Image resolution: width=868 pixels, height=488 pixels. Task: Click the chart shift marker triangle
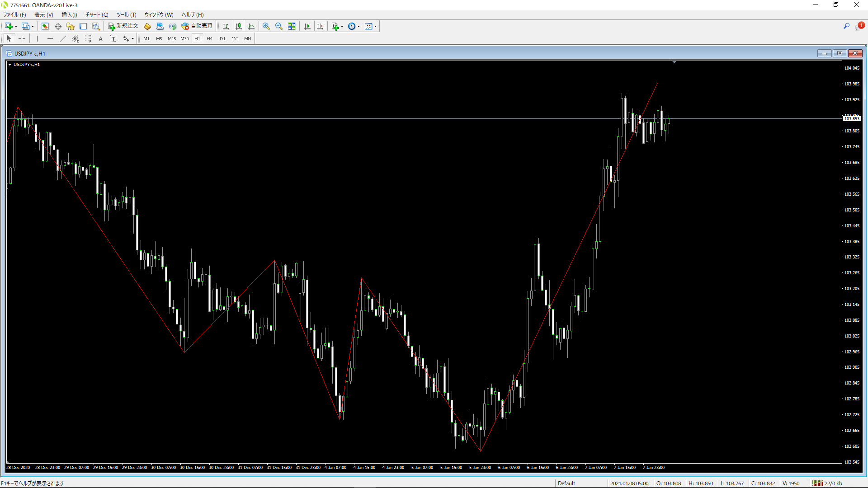coord(674,62)
